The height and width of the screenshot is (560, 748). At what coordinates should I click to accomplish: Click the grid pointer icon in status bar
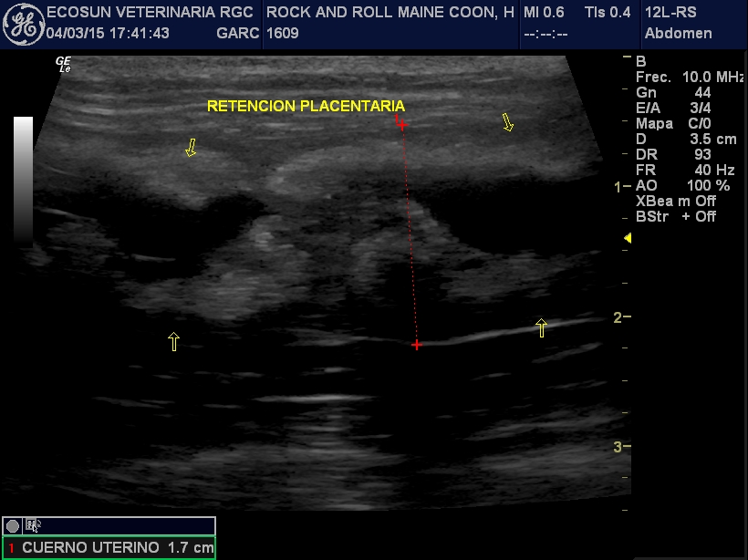31,525
